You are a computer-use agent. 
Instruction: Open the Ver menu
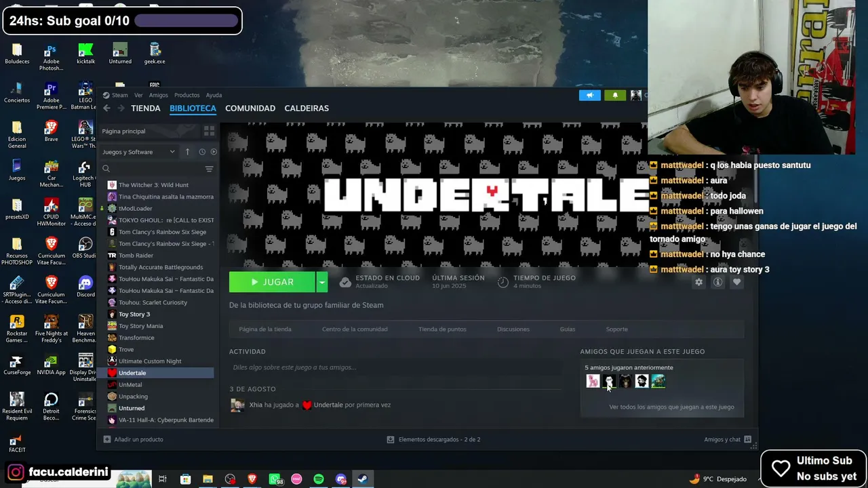pyautogui.click(x=138, y=96)
